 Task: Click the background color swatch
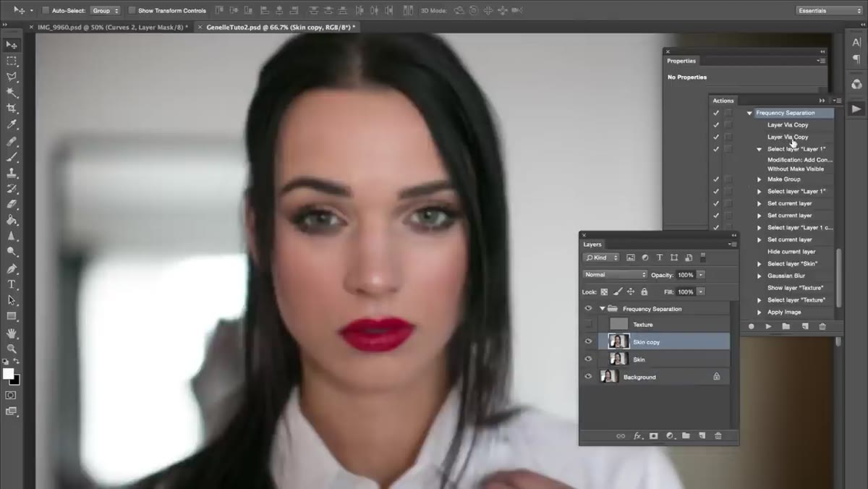pyautogui.click(x=16, y=380)
